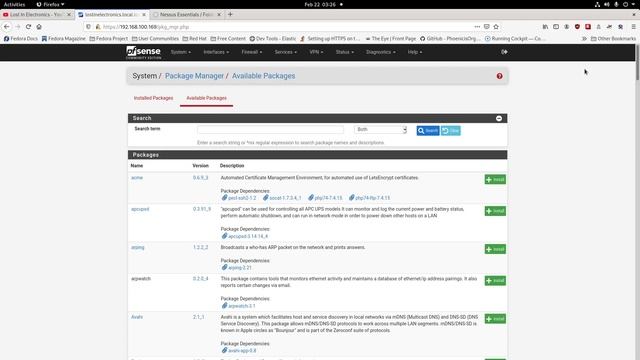
Task: Reload the current page
Action: click(x=28, y=27)
